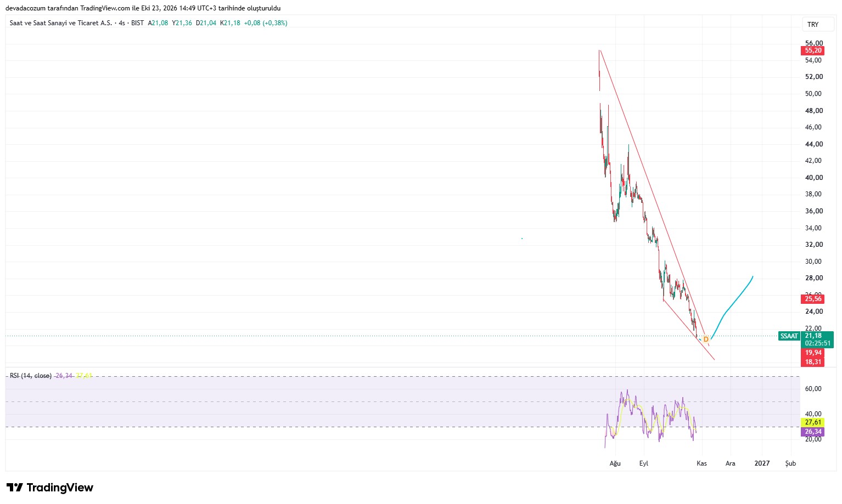Click the red 18,31 price label

pos(813,362)
